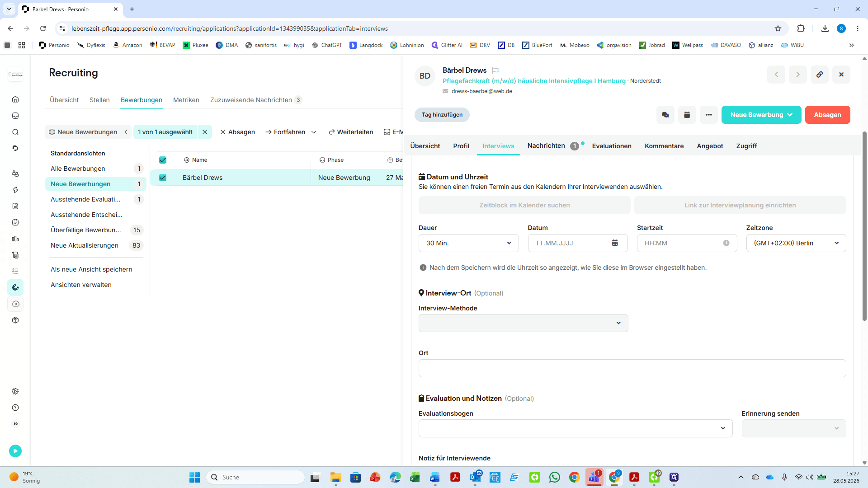Open the three-dots more options button
The image size is (868, 488).
(x=709, y=115)
